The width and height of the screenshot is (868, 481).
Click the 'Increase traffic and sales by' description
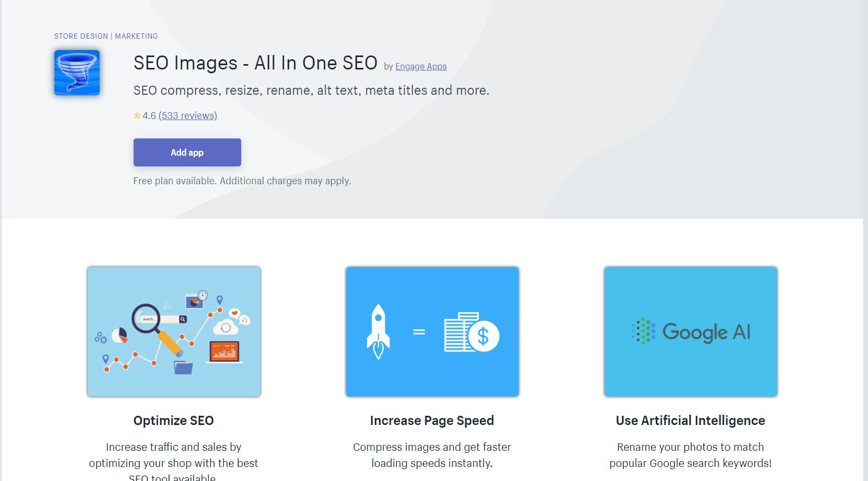173,461
